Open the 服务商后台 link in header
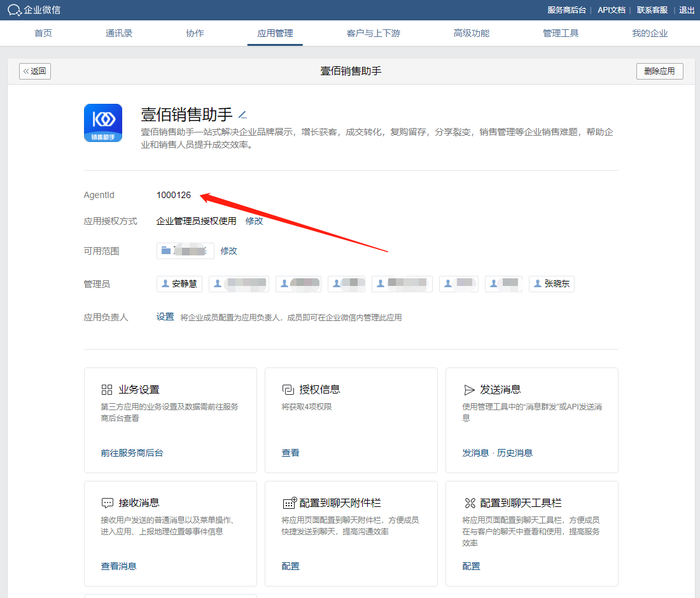This screenshot has width=700, height=598. (566, 10)
